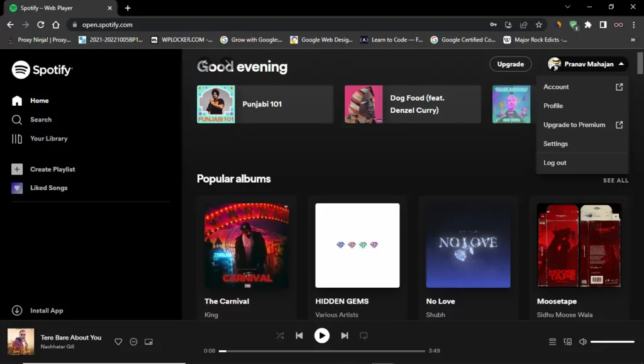
Task: Click the Play button
Action: [322, 336]
